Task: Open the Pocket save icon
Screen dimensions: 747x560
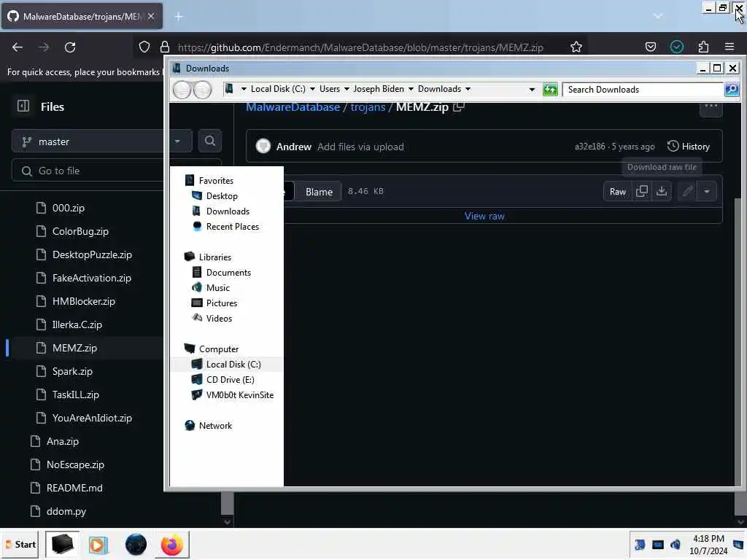Action: [650, 47]
